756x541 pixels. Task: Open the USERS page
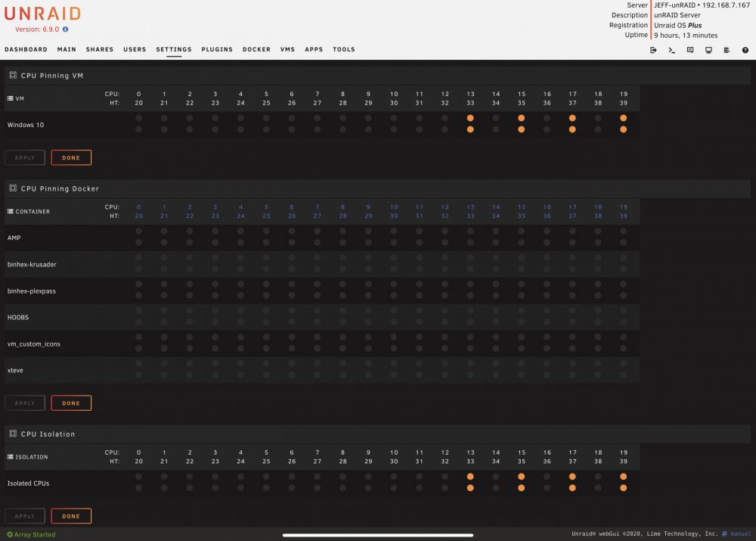pos(135,49)
